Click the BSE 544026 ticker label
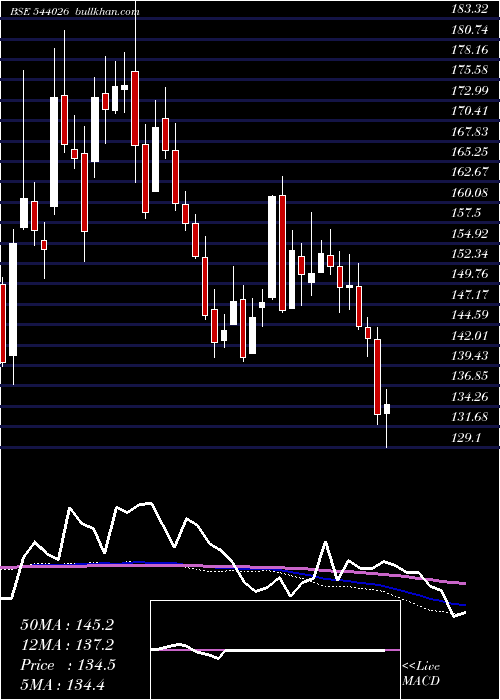Screen dimensions: 500x700 [40, 12]
